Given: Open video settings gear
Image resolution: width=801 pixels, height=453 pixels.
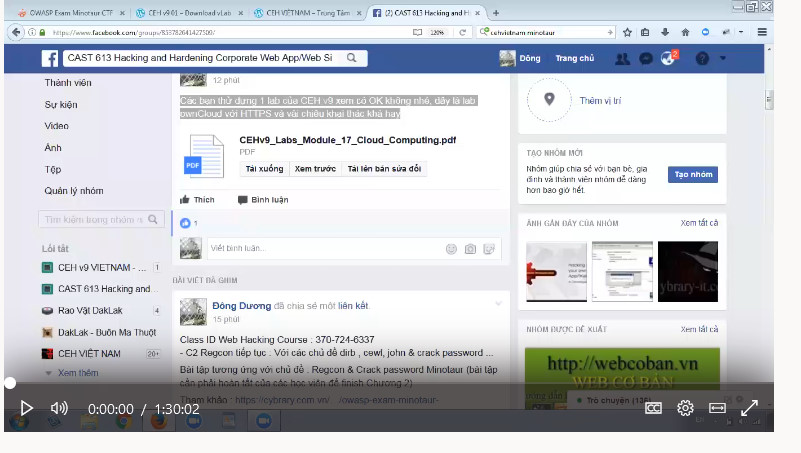Looking at the screenshot, I should [685, 408].
